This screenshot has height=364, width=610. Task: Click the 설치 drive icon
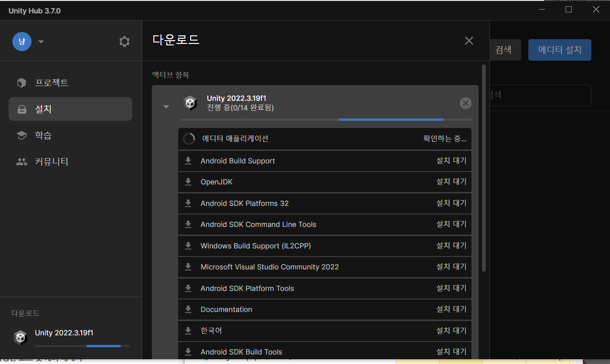21,109
